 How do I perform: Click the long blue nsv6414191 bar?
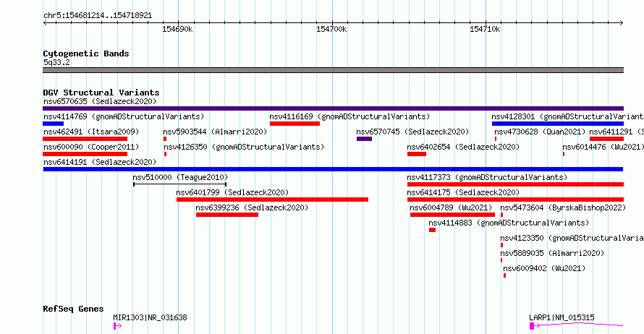click(333, 169)
